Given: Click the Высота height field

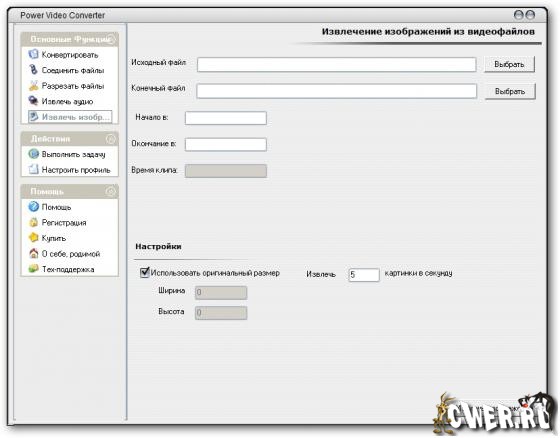Looking at the screenshot, I should point(221,313).
